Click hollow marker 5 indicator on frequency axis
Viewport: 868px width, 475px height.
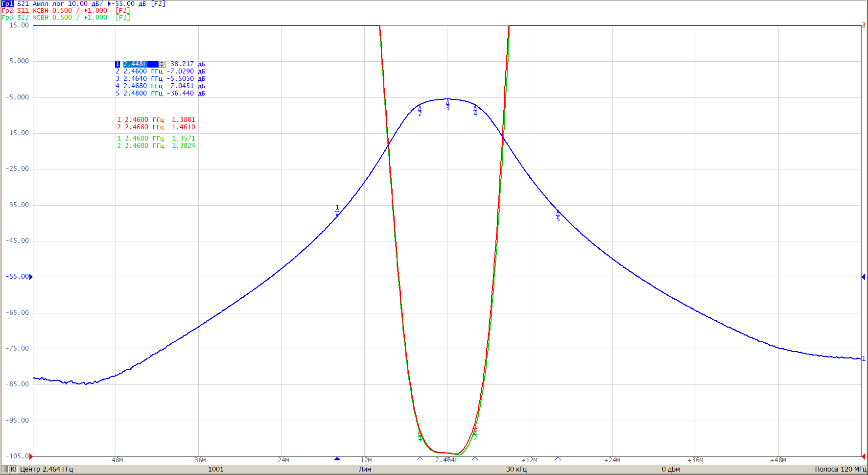tap(558, 459)
